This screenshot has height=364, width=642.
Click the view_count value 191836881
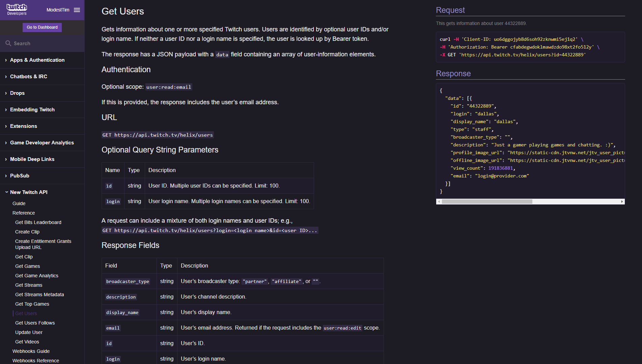[x=500, y=168]
